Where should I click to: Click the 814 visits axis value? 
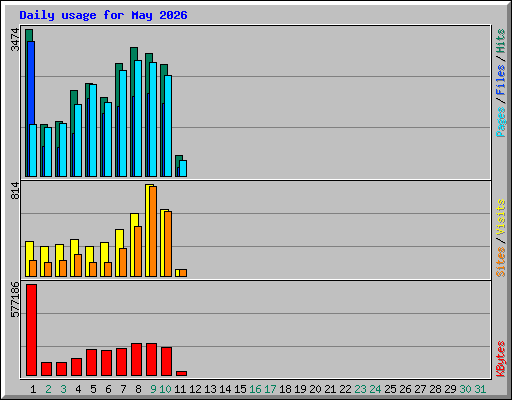click(15, 191)
